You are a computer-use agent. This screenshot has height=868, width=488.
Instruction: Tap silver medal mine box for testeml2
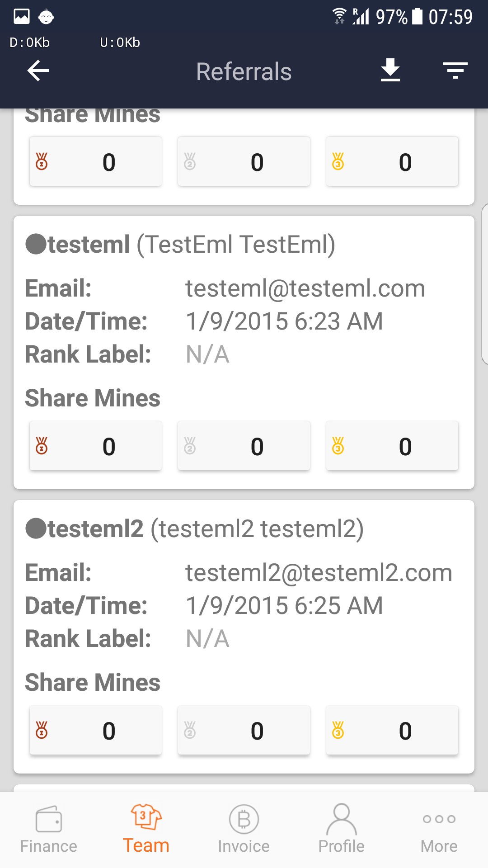point(244,730)
